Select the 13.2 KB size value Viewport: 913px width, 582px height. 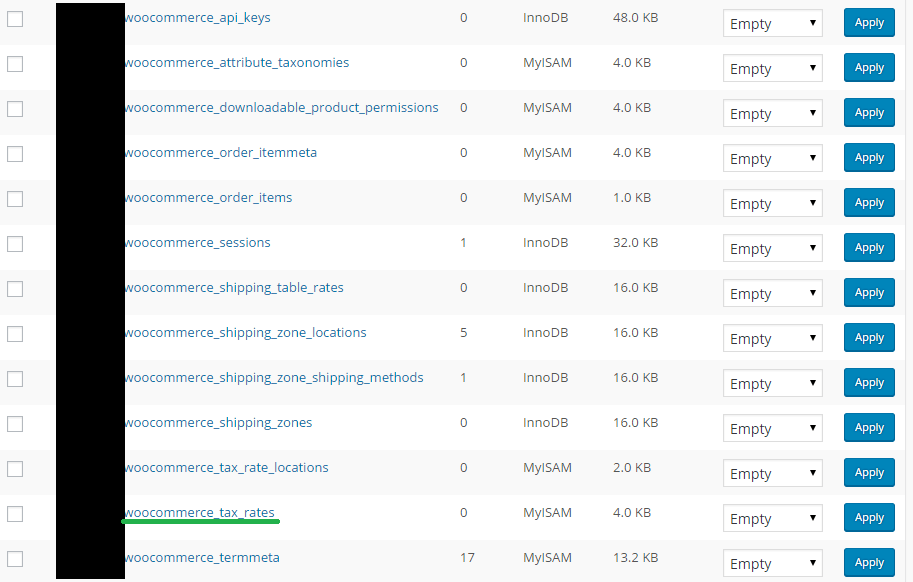[635, 558]
